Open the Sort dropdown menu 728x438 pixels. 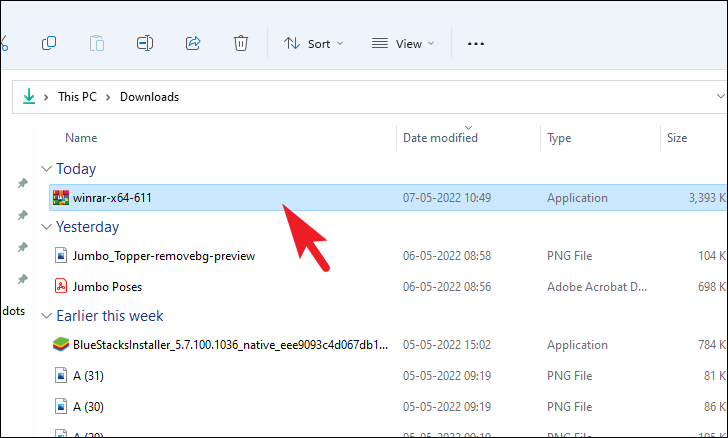(x=313, y=44)
